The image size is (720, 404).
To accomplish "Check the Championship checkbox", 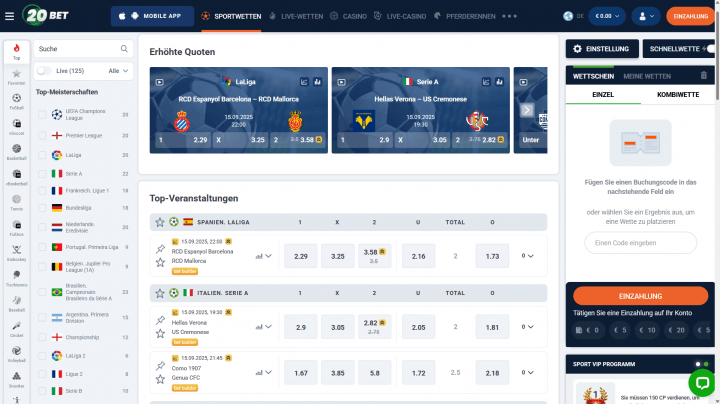I will click(42, 337).
